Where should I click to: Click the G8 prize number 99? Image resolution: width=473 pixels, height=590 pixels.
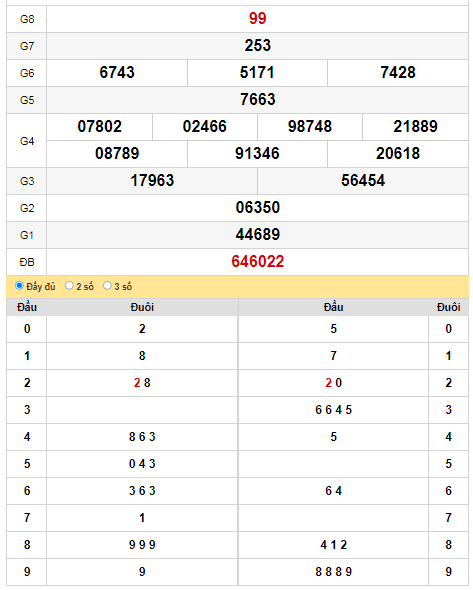pos(257,18)
